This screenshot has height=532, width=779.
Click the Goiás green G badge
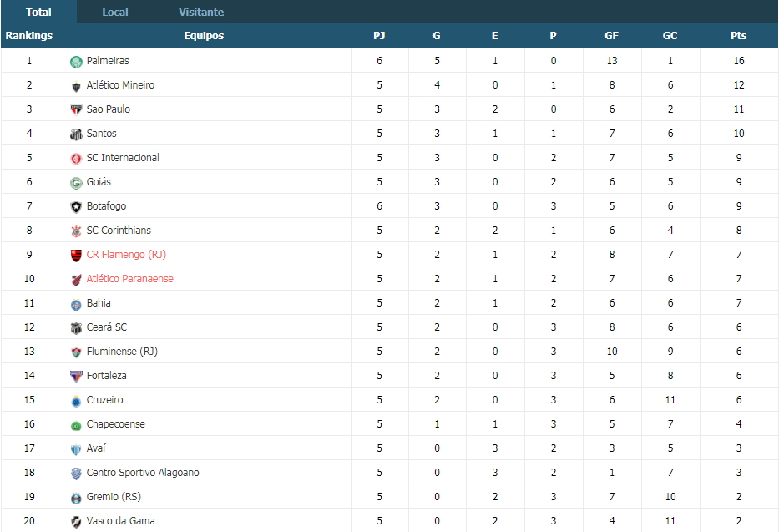[x=76, y=183]
